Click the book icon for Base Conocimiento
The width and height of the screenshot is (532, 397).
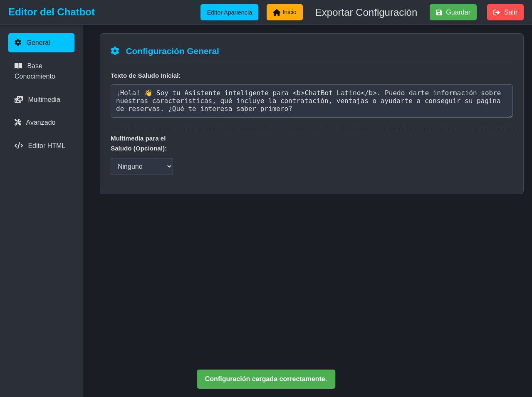pos(18,66)
